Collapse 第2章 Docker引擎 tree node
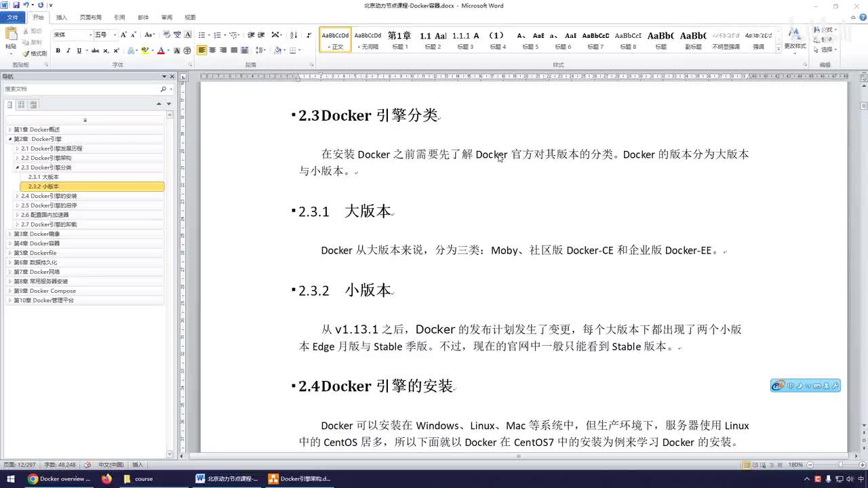The image size is (868, 488). tap(10, 139)
